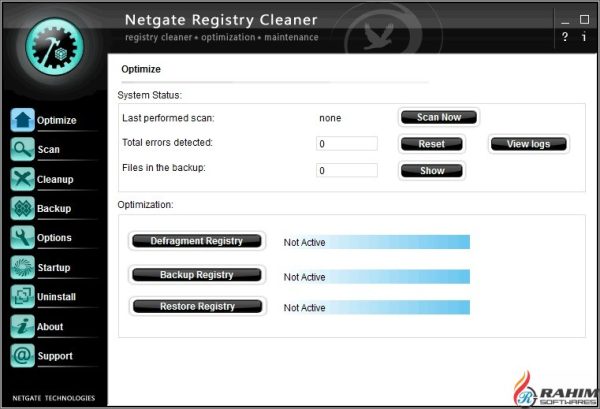The width and height of the screenshot is (600, 409).
Task: Open the Options menu label
Action: [x=54, y=238]
